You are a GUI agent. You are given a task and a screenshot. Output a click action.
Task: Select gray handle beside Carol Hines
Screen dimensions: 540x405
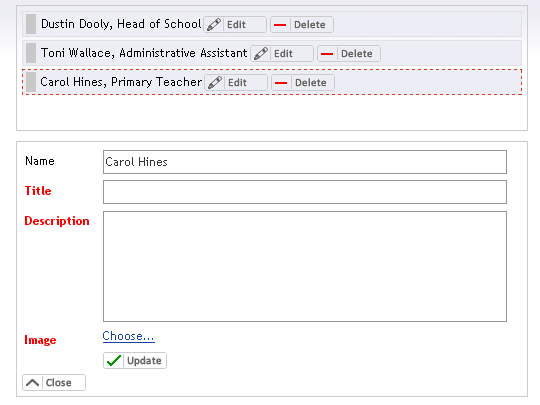click(31, 82)
